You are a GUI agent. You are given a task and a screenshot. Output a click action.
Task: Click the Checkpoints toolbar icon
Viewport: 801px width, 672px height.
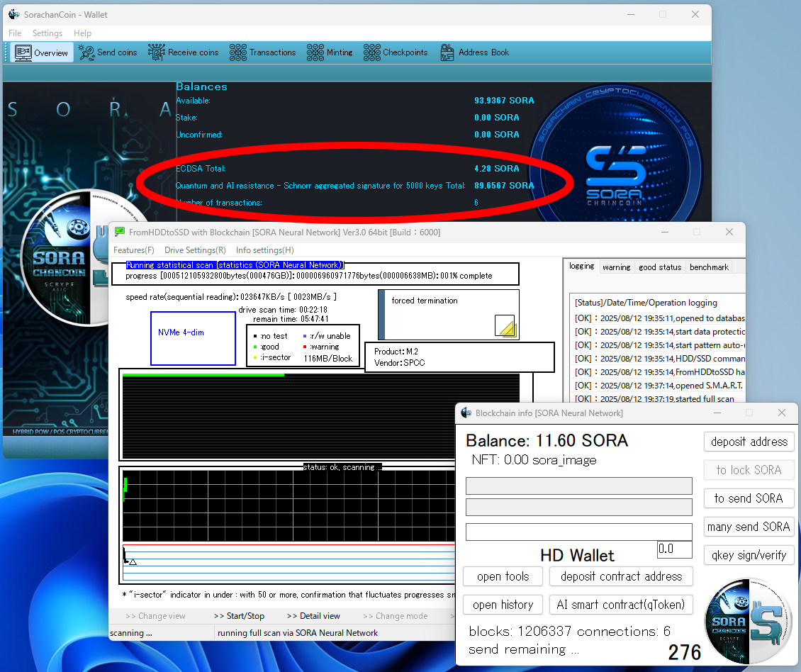point(372,52)
